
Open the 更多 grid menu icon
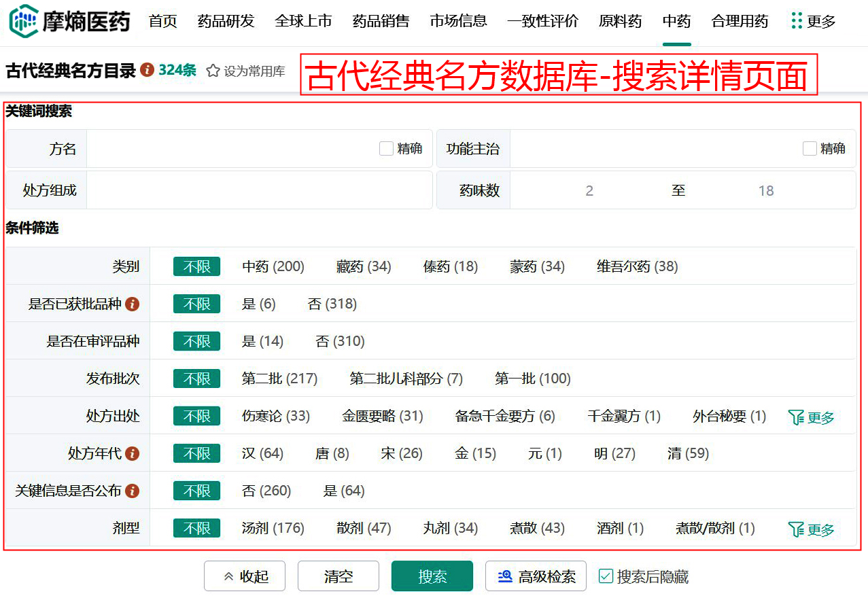[x=797, y=21]
